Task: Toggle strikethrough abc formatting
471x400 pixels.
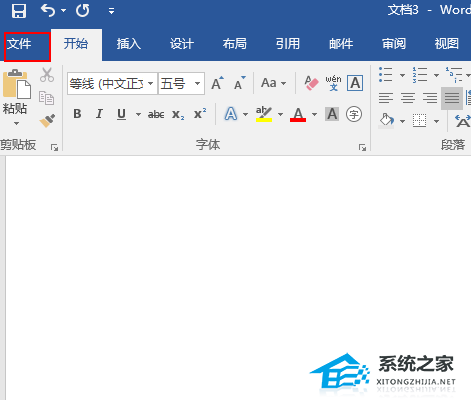Action: pyautogui.click(x=156, y=115)
